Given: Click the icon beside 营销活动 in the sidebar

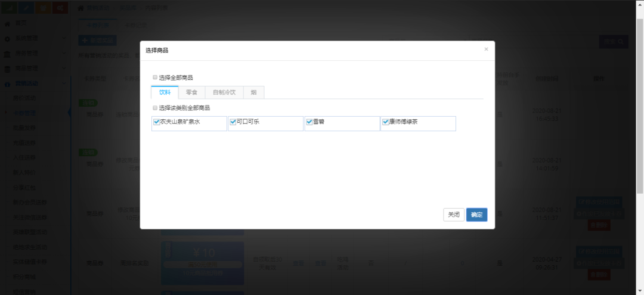Looking at the screenshot, I should tap(7, 83).
